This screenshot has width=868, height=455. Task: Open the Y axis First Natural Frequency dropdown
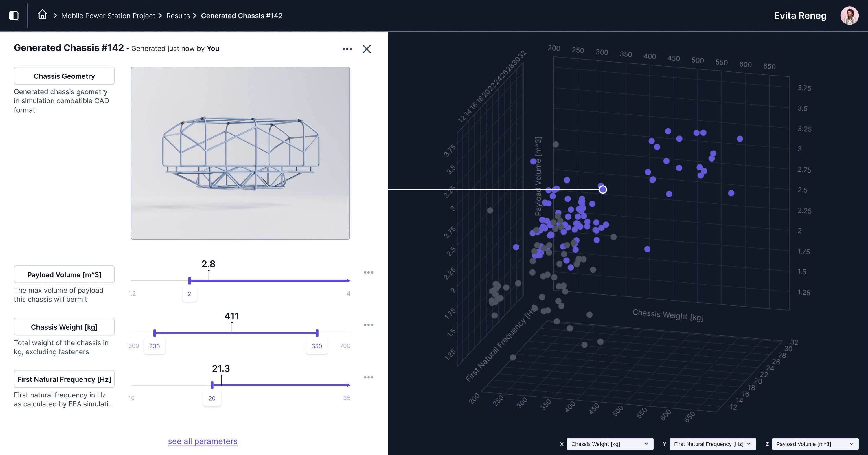pyautogui.click(x=712, y=444)
